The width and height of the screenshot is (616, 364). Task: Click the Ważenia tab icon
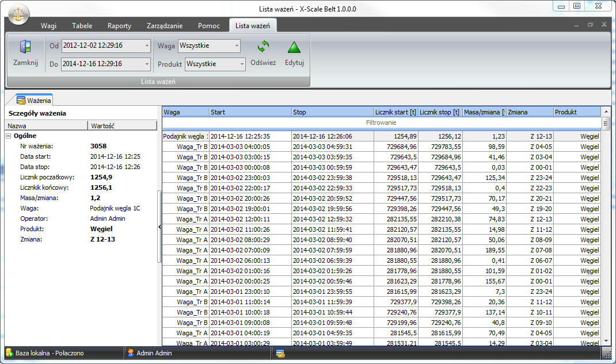click(21, 100)
